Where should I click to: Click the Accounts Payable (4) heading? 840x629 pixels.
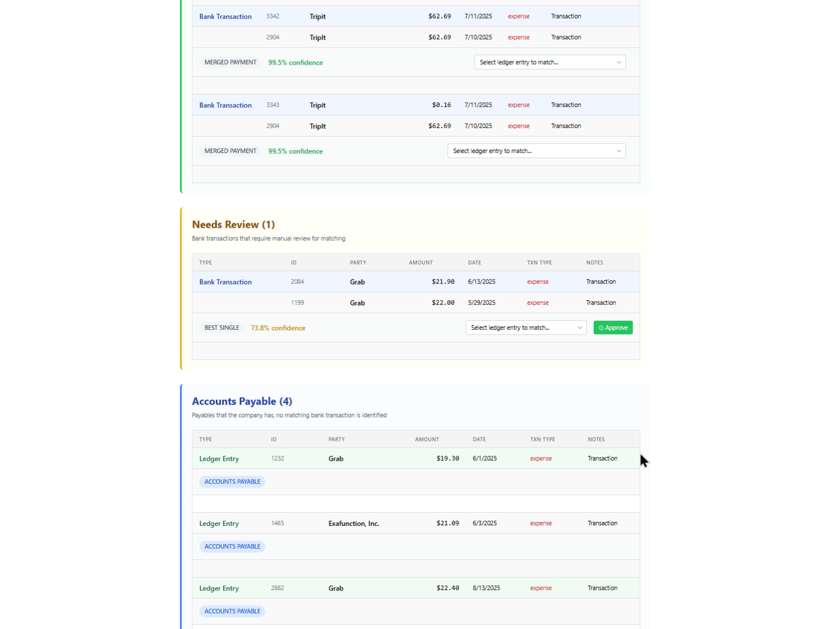pos(242,402)
